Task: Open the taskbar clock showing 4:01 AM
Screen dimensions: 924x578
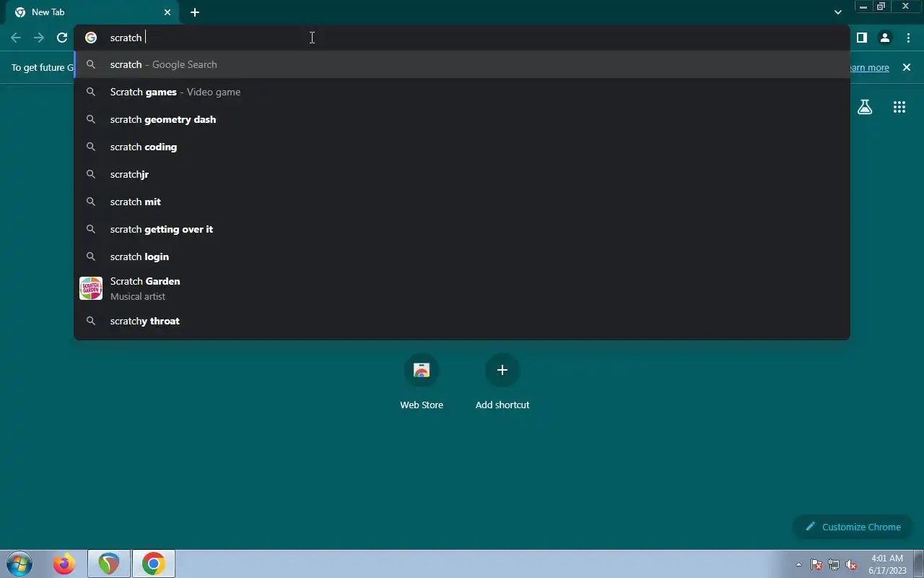Action: 887,564
